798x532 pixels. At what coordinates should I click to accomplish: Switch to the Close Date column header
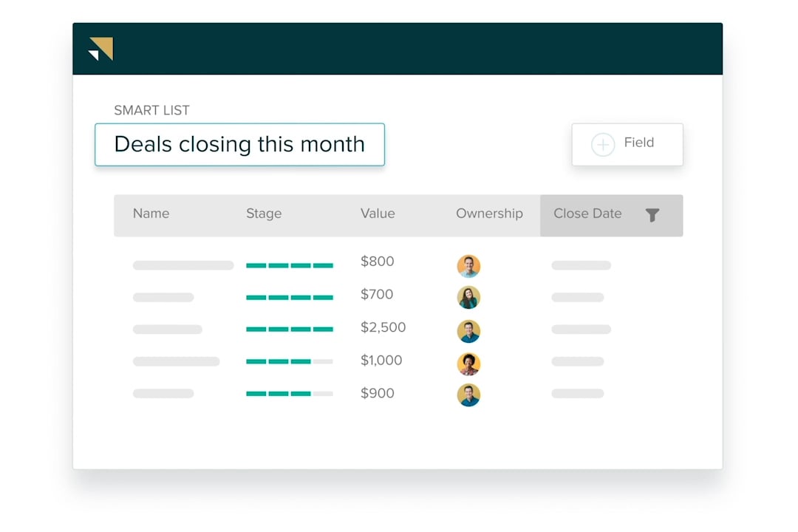click(x=587, y=214)
